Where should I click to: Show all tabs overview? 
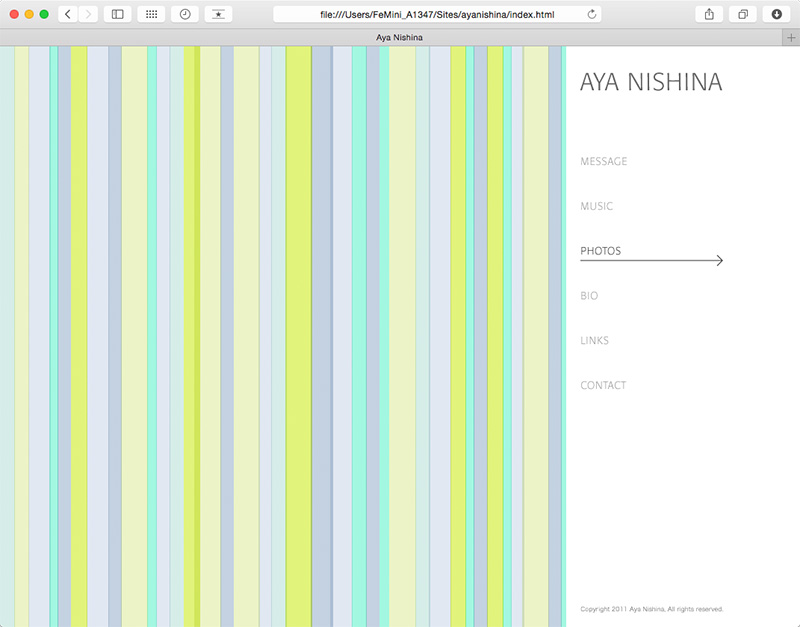pos(743,14)
